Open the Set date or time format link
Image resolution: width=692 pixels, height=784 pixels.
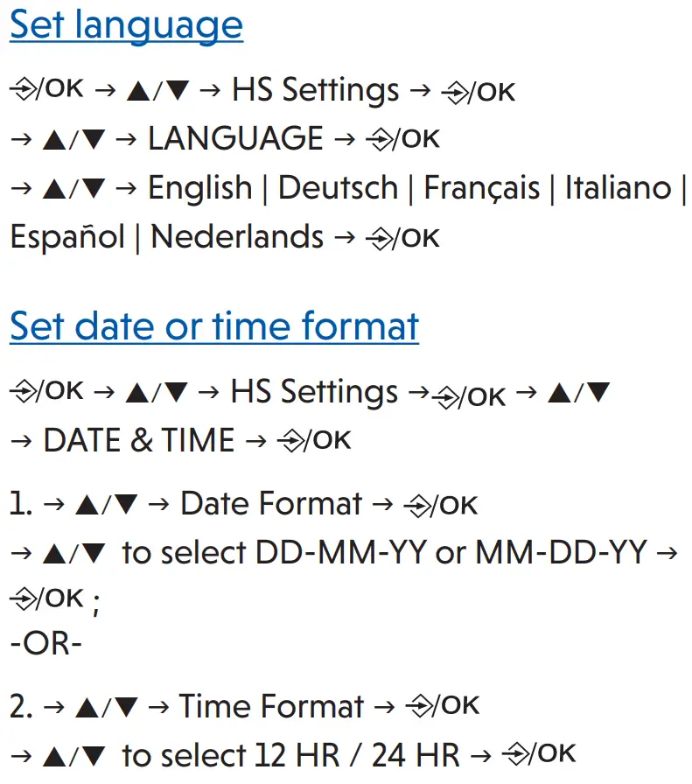pyautogui.click(x=214, y=325)
